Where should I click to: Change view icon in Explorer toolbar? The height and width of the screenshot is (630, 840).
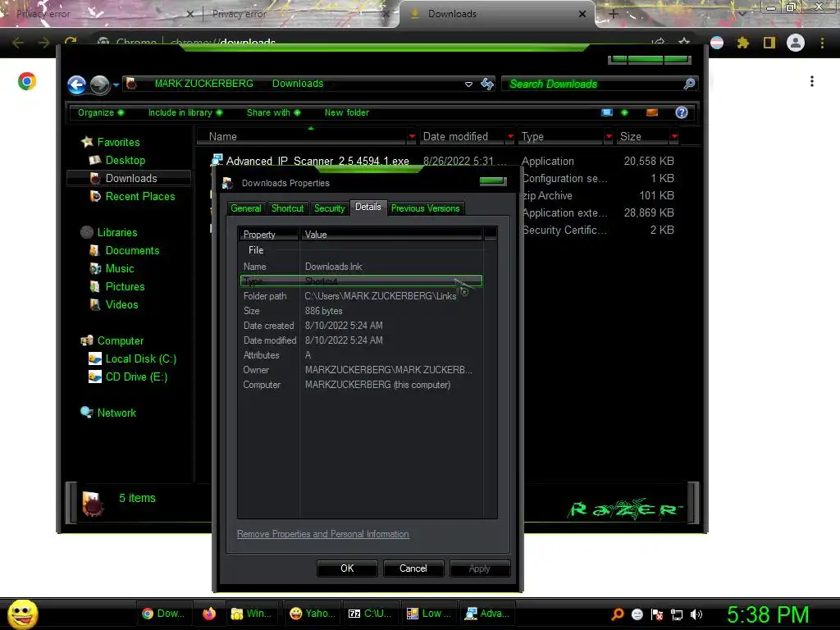[x=607, y=112]
